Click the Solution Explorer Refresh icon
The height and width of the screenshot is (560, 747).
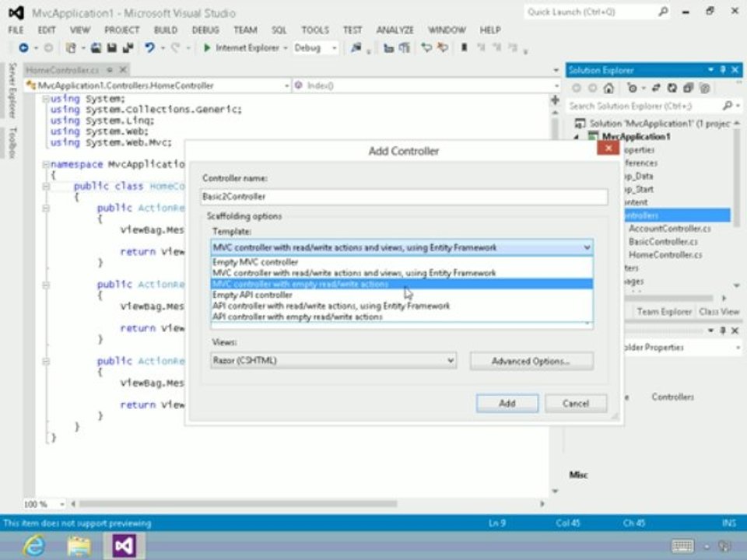click(672, 88)
